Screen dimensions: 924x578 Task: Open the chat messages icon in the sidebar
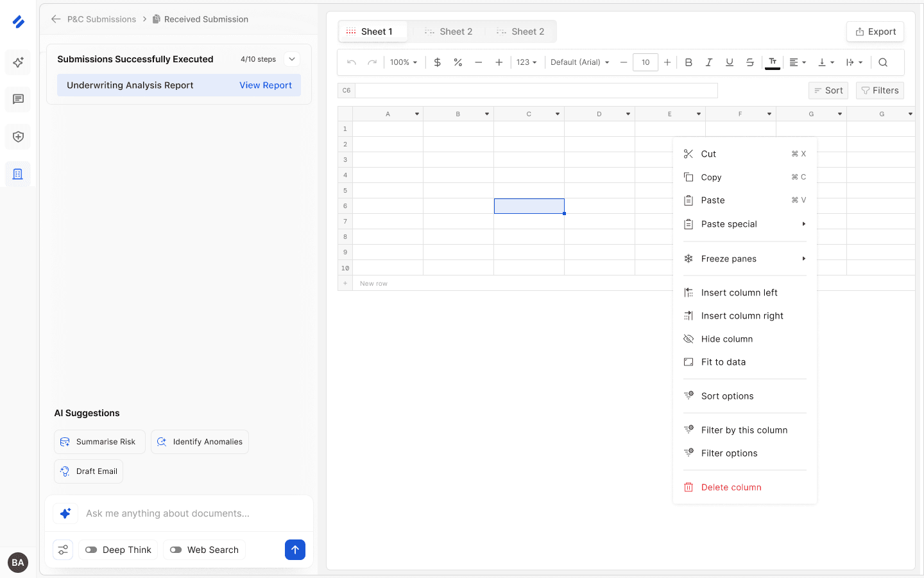(x=18, y=100)
